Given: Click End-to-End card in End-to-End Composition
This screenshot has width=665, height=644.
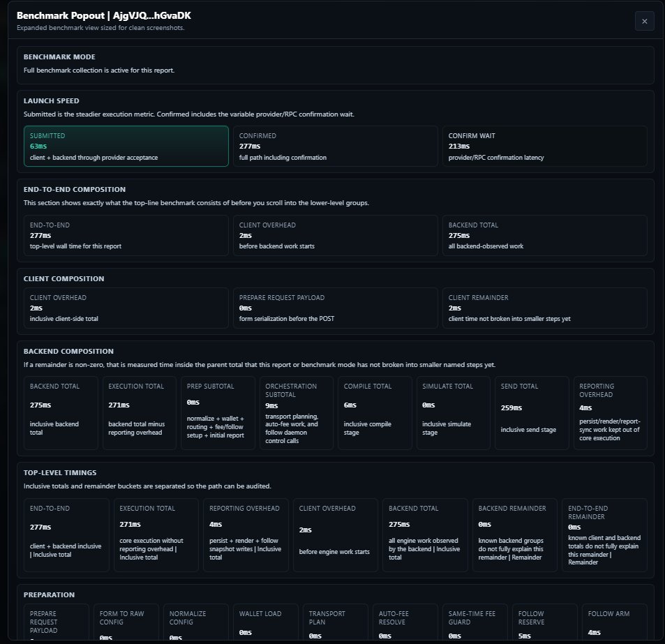Looking at the screenshot, I should (126, 235).
